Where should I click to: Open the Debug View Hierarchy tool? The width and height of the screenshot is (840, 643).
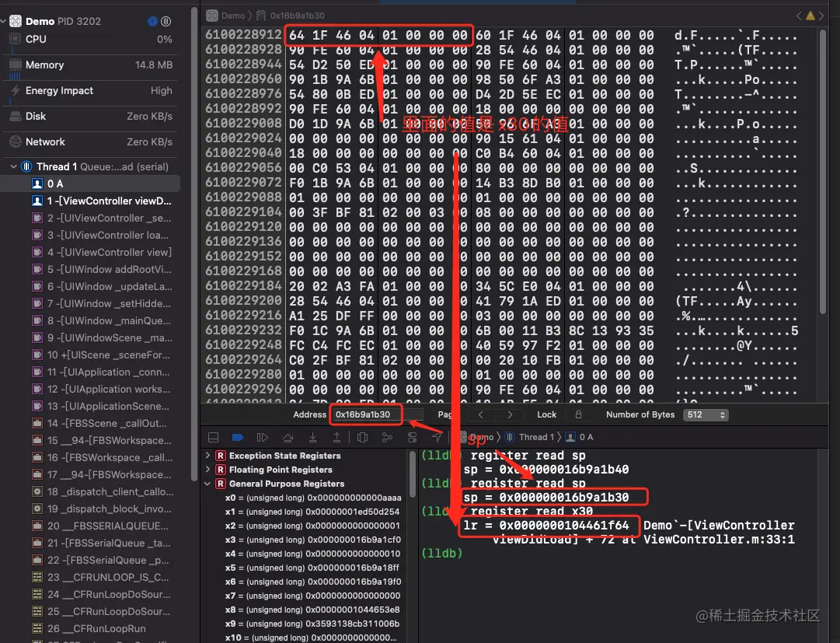coord(362,437)
